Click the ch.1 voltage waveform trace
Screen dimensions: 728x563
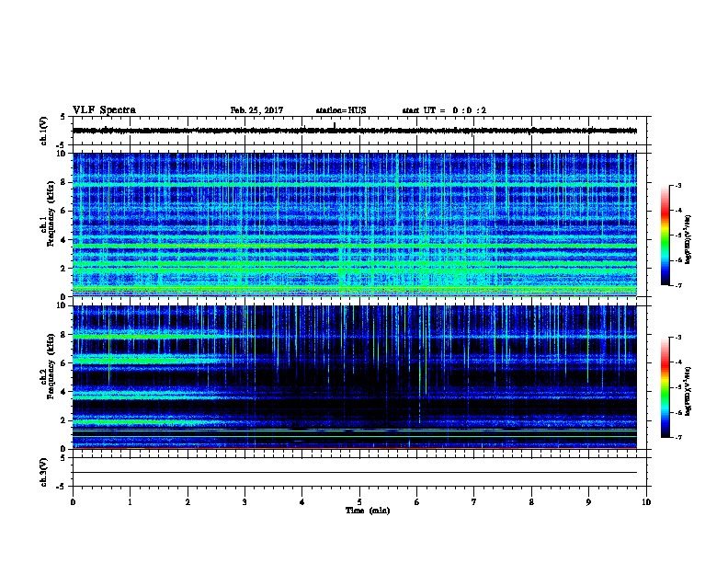(355, 131)
